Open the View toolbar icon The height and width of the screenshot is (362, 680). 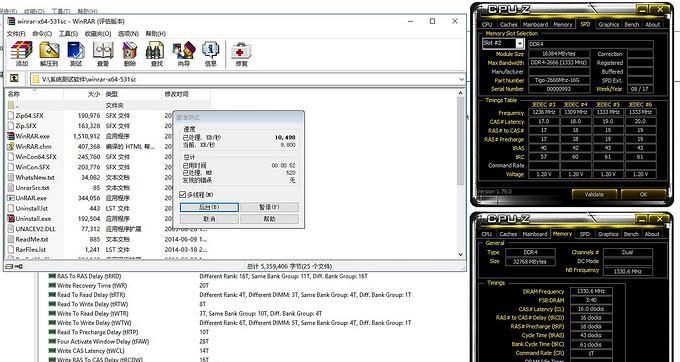click(103, 54)
